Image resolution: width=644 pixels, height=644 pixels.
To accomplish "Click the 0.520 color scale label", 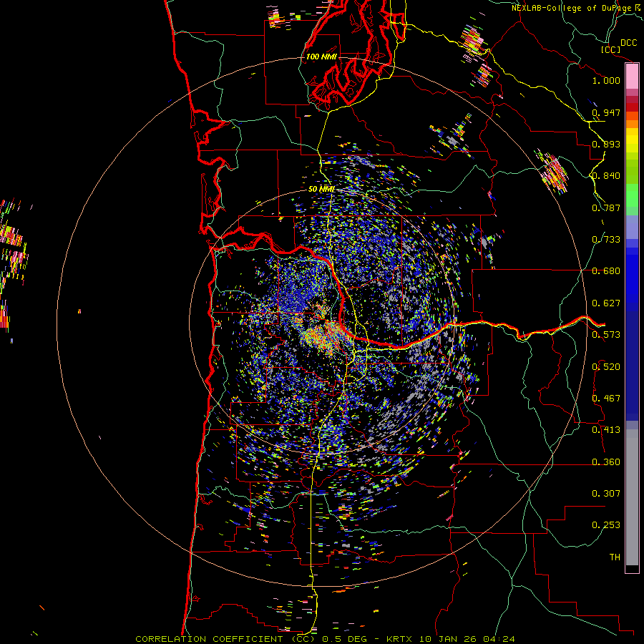I will tap(606, 366).
